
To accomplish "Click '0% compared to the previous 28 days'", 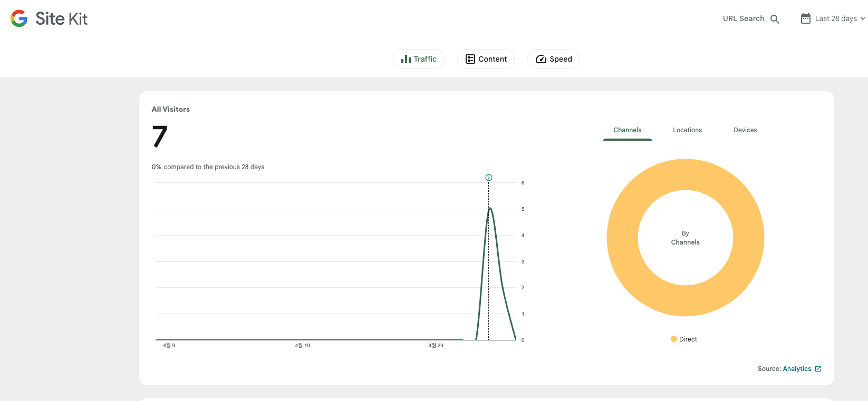I will pyautogui.click(x=208, y=167).
